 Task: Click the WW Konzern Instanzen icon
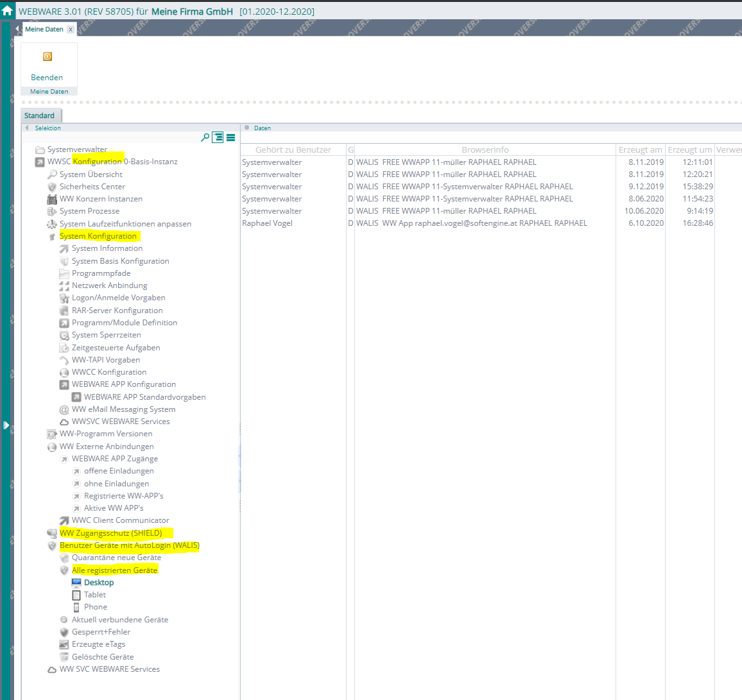point(52,199)
